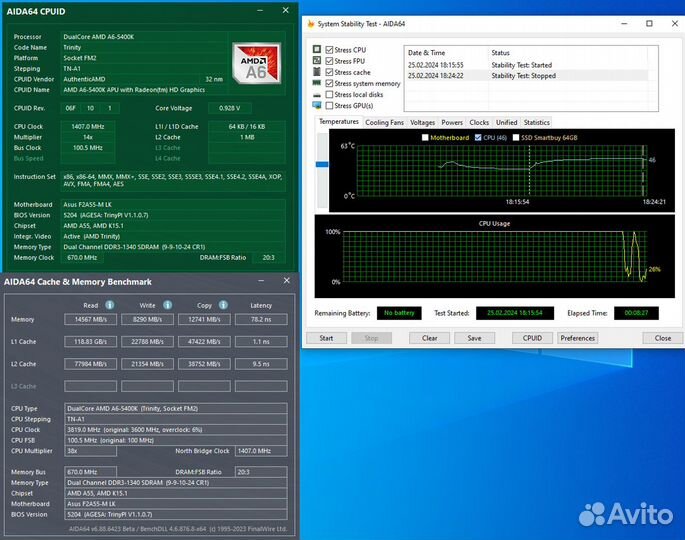Open the Voltages tab
This screenshot has height=540, width=685.
pyautogui.click(x=422, y=122)
